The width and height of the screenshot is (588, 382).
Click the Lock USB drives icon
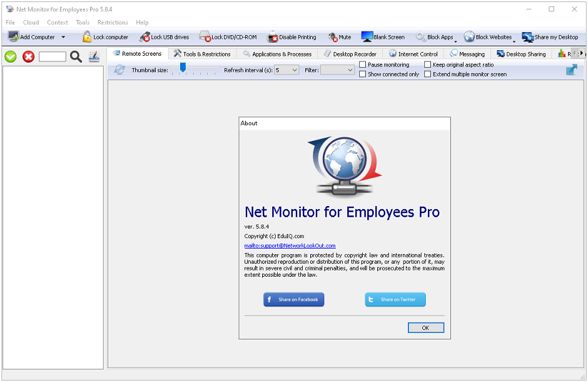coord(144,37)
